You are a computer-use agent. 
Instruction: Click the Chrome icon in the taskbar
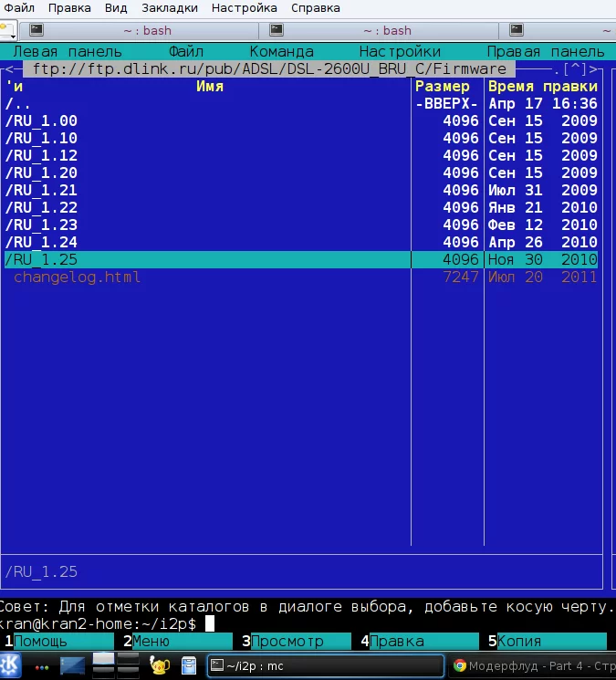coord(460,665)
